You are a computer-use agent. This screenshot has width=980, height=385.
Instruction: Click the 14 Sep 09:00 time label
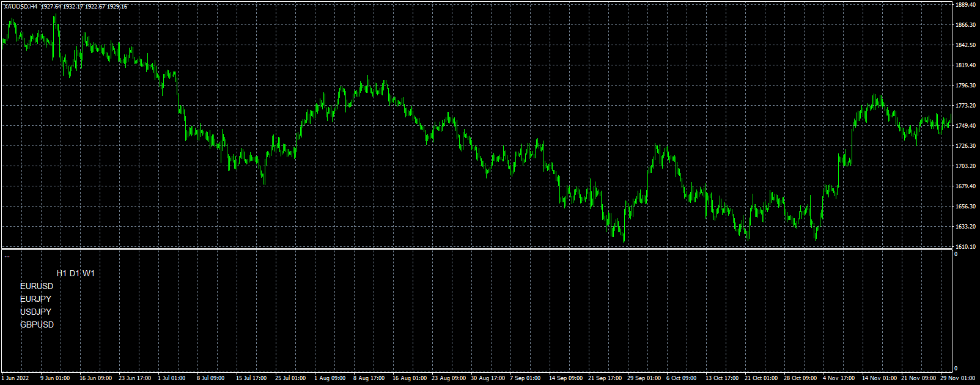pos(566,378)
